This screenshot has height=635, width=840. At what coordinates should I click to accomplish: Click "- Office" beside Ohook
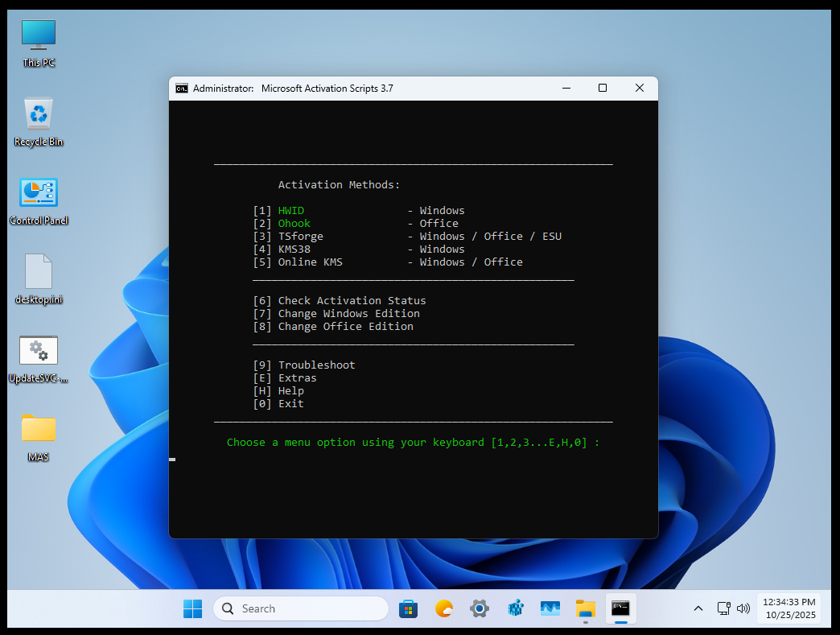click(x=433, y=224)
